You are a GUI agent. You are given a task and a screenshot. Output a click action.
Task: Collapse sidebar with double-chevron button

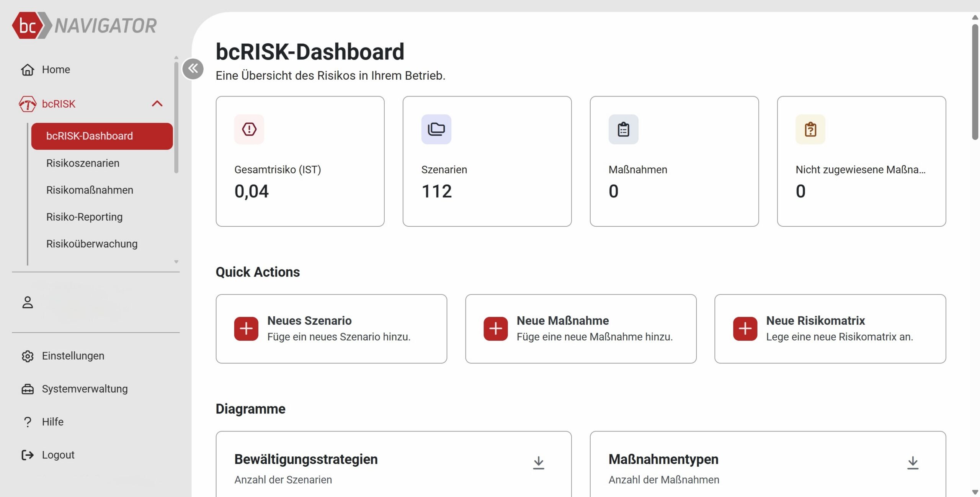(x=193, y=69)
